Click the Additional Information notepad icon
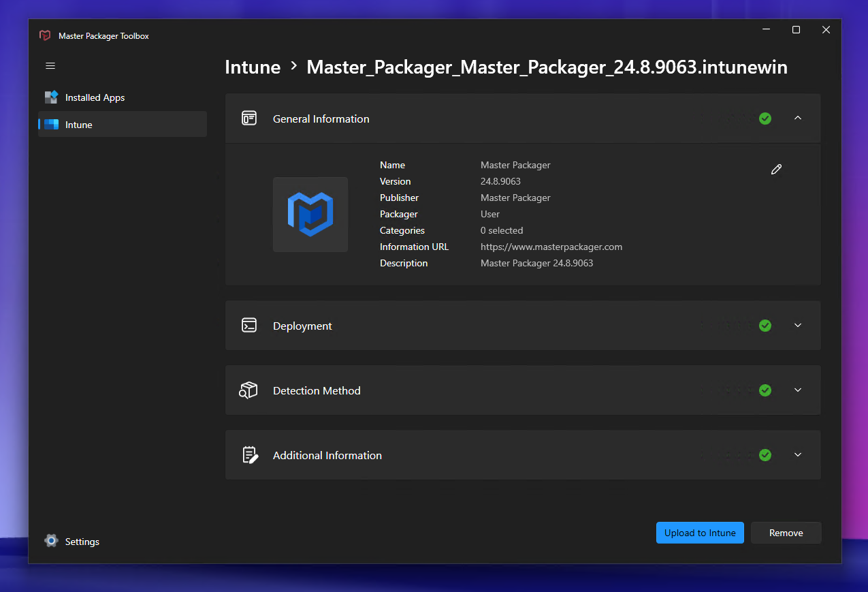The width and height of the screenshot is (868, 592). point(250,455)
